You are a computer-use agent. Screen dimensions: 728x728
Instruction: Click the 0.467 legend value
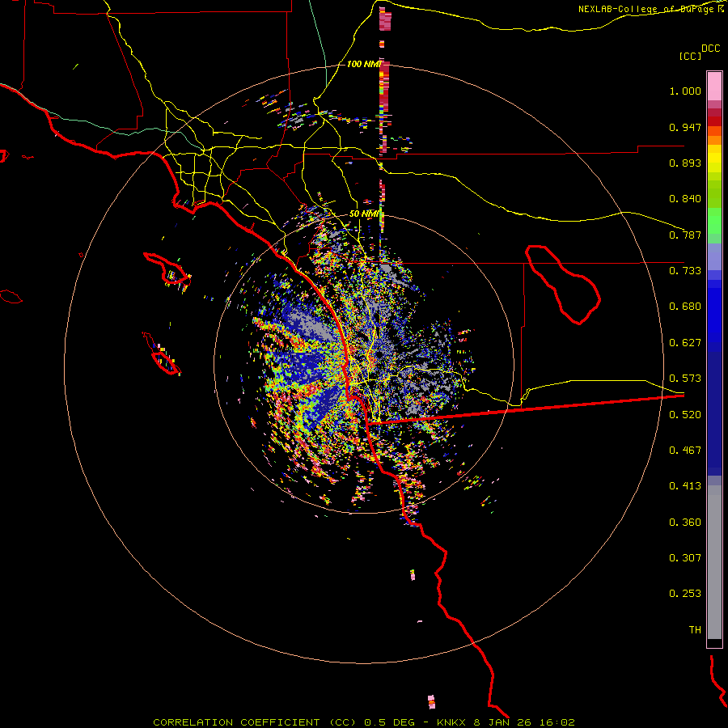pyautogui.click(x=685, y=451)
